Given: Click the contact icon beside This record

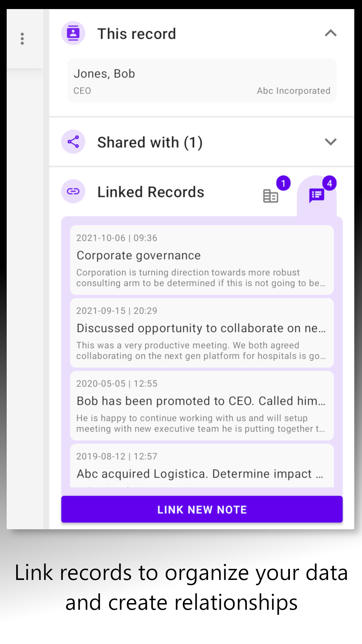Looking at the screenshot, I should click(x=73, y=33).
